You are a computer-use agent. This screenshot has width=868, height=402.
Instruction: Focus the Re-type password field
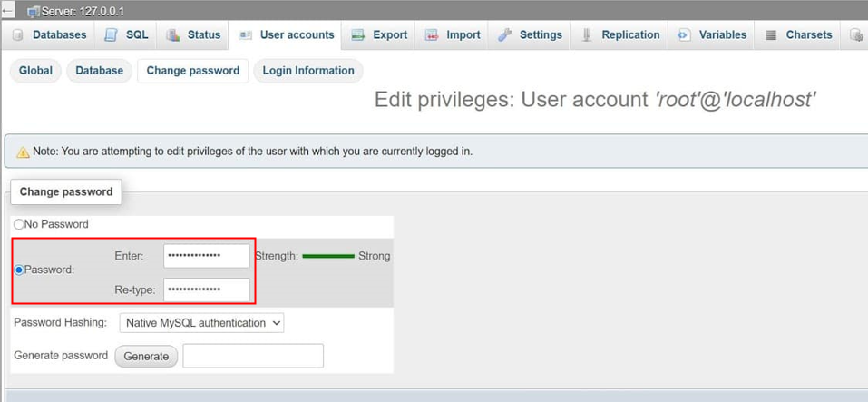point(207,289)
